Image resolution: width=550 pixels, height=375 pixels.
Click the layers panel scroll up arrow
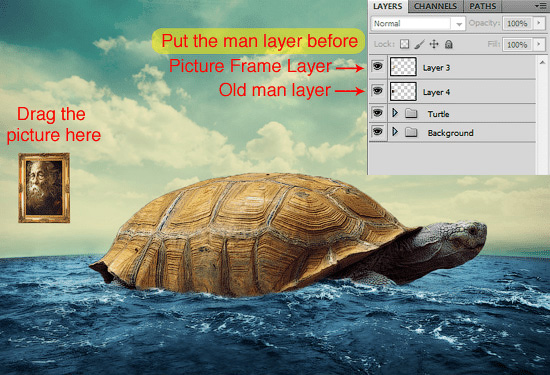coord(542,62)
